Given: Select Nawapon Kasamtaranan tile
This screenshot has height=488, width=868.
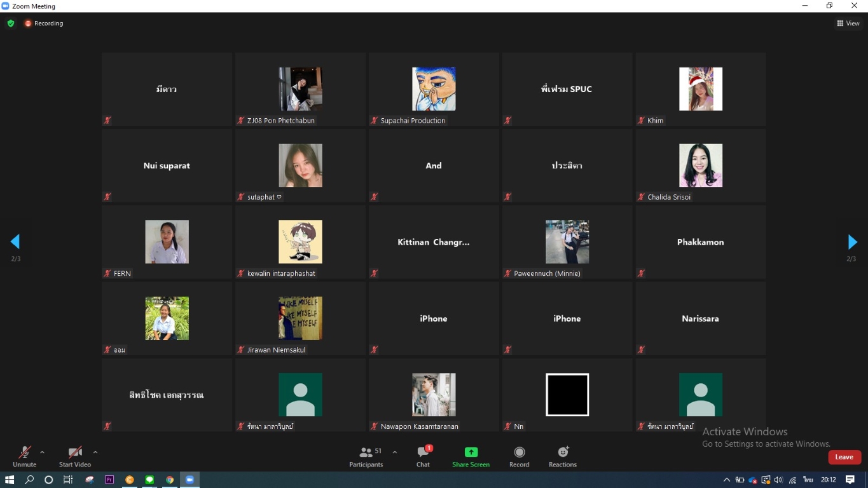Looking at the screenshot, I should point(434,395).
